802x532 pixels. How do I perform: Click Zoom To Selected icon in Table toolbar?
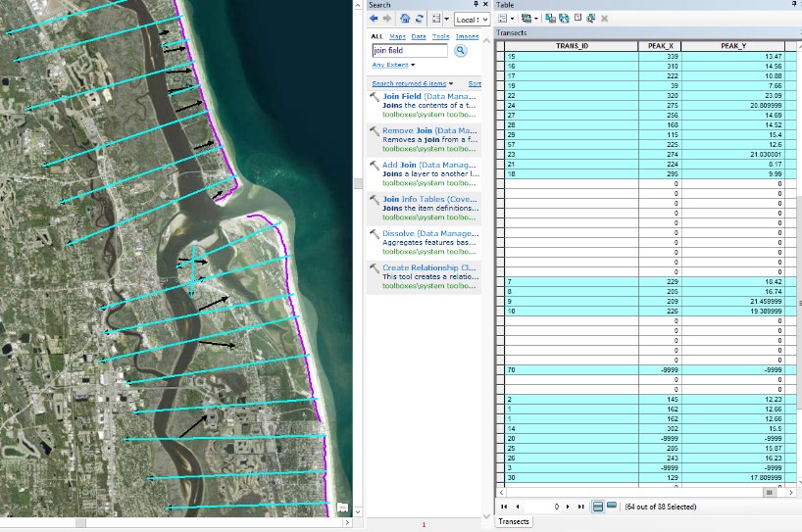[591, 19]
